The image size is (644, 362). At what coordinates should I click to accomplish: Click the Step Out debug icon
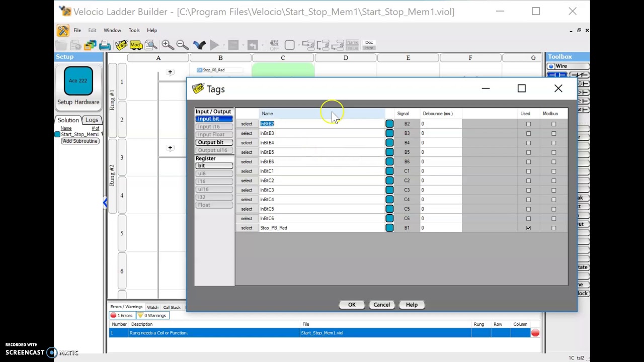point(337,45)
